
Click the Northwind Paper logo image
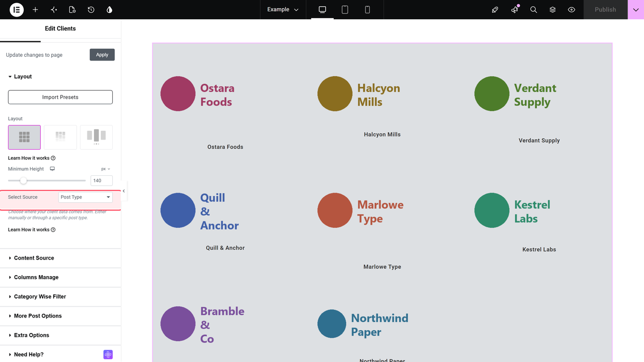(x=363, y=324)
